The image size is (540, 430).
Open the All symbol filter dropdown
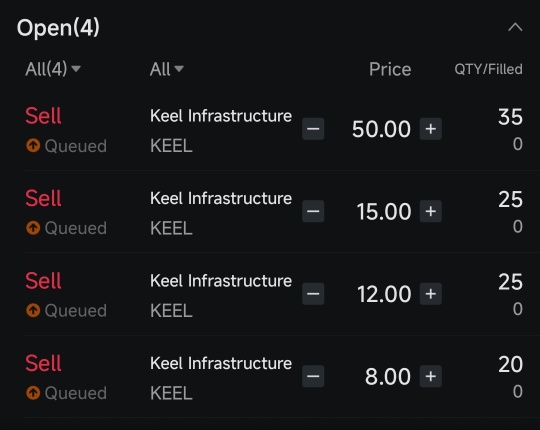167,69
